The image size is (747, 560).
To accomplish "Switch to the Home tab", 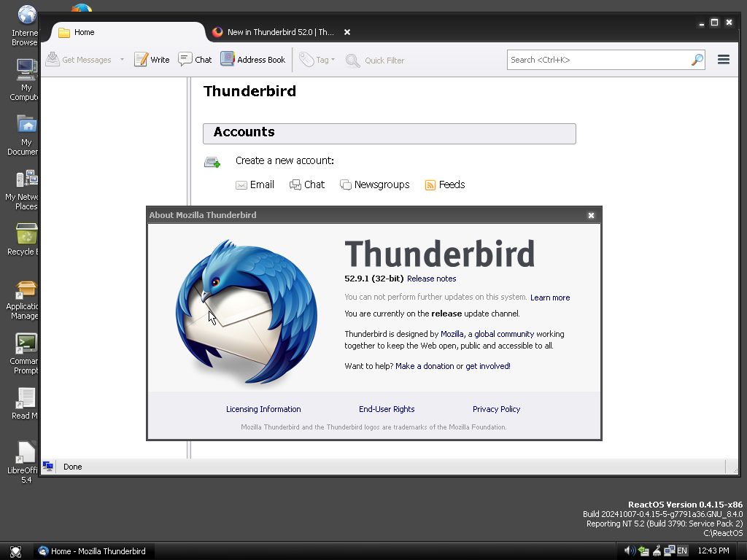I will click(84, 32).
